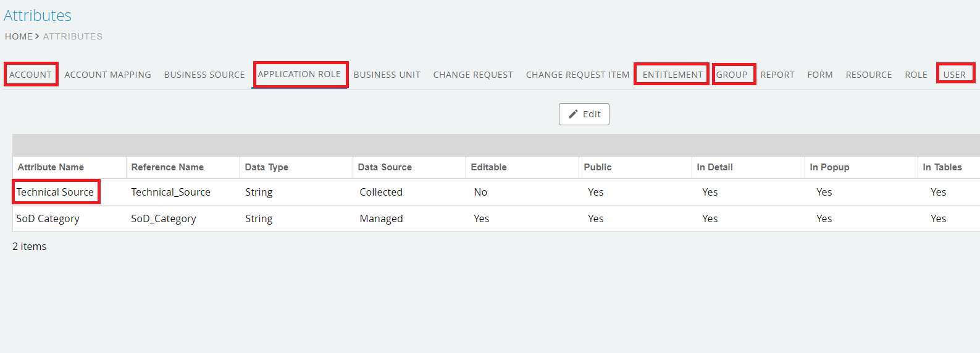This screenshot has height=353, width=980.
Task: Open the Group tab
Action: coord(732,75)
